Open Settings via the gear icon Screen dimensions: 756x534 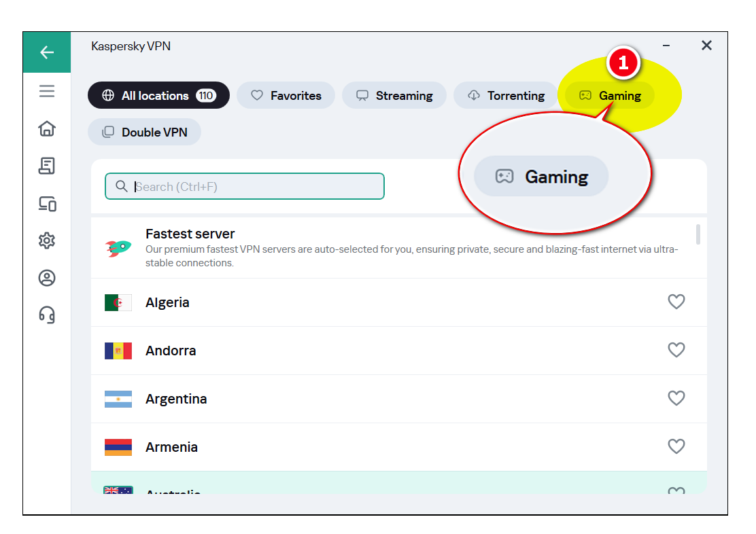pyautogui.click(x=47, y=241)
